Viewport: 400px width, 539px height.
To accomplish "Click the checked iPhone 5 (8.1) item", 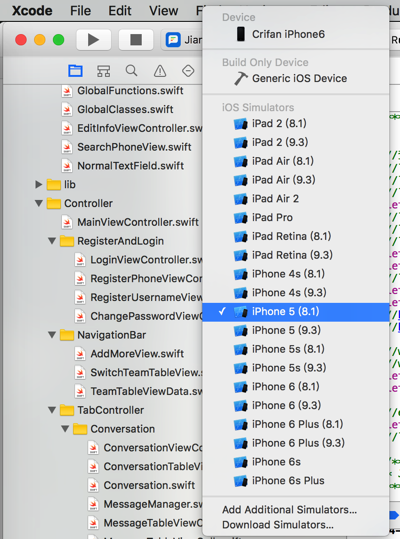I will click(x=296, y=312).
